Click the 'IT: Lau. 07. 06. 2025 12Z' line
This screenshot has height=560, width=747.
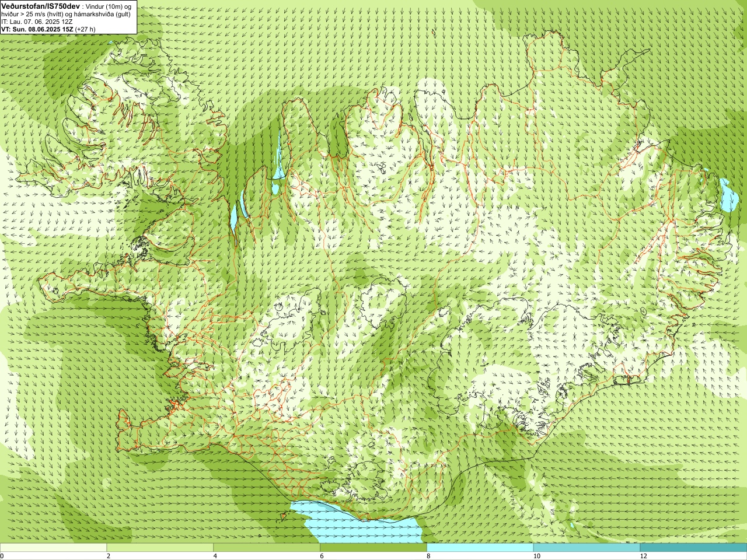[x=37, y=22]
